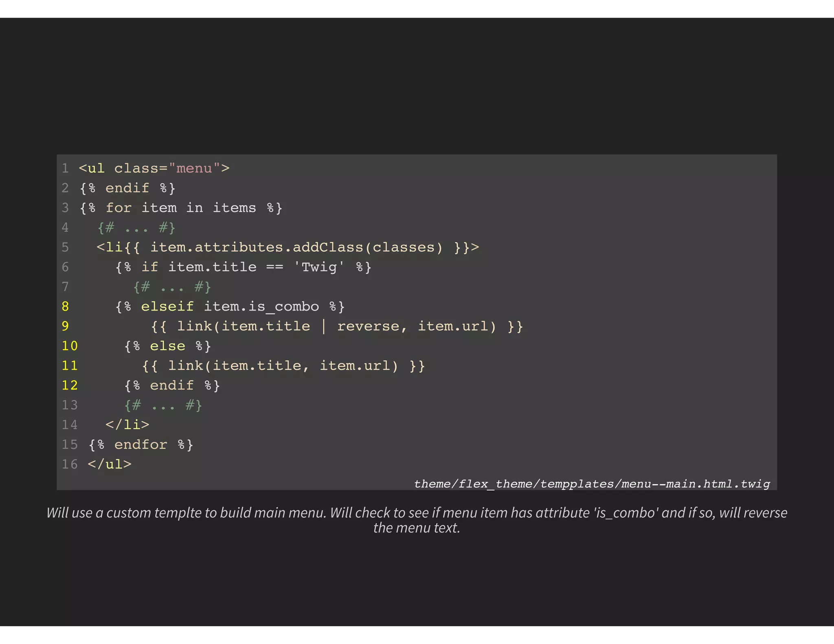The height and width of the screenshot is (644, 834).
Task: Click the line 'link(item.title, item.url)' on line 11
Action: pos(283,366)
